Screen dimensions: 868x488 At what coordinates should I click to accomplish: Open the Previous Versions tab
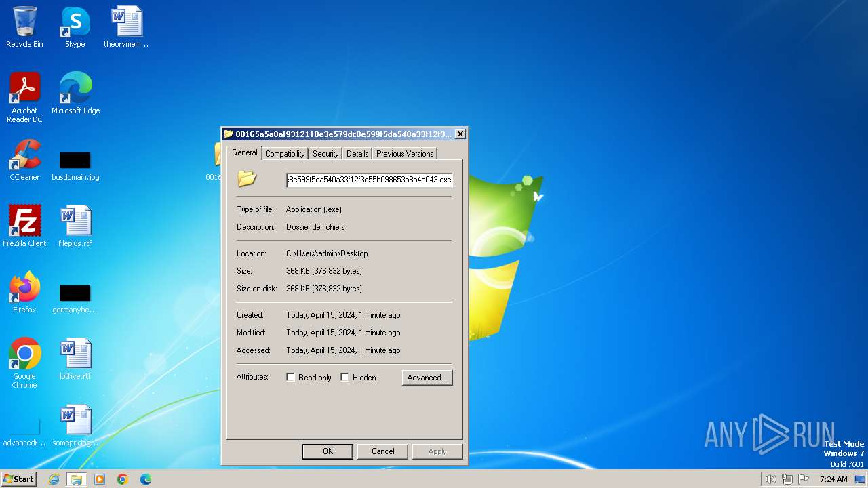click(x=405, y=154)
